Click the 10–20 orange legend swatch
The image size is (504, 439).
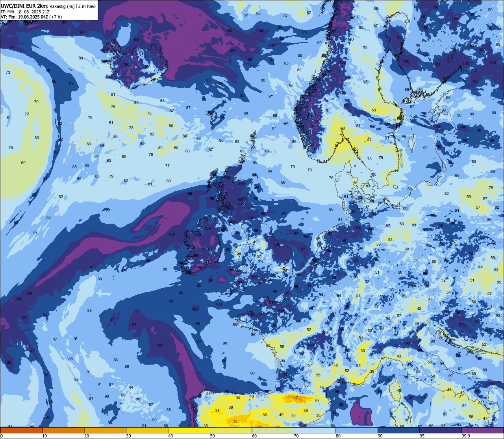point(63,430)
